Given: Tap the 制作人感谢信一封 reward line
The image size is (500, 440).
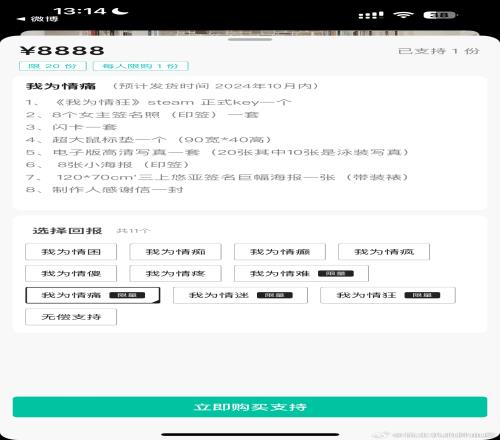Looking at the screenshot, I should 105,190.
